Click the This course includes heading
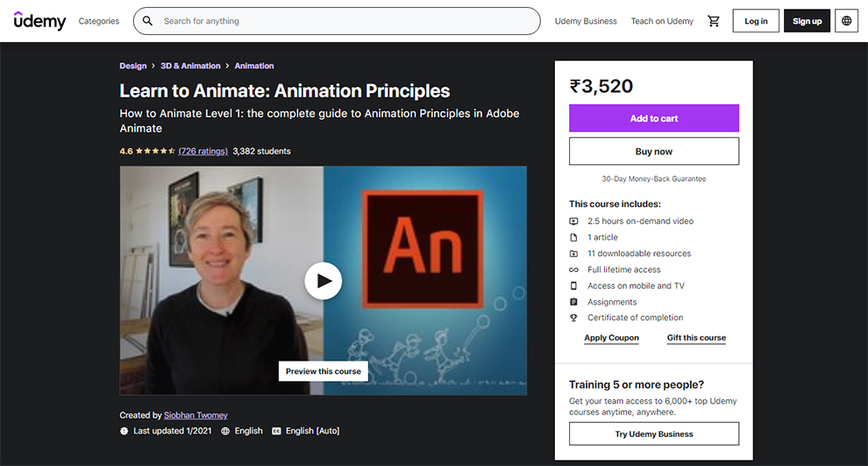868x466 pixels. (615, 204)
